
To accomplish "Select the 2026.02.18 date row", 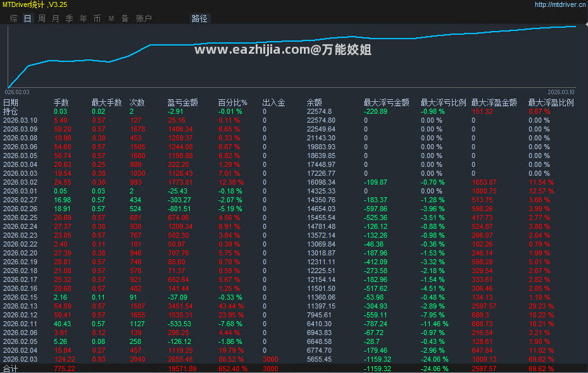I will [x=20, y=271].
